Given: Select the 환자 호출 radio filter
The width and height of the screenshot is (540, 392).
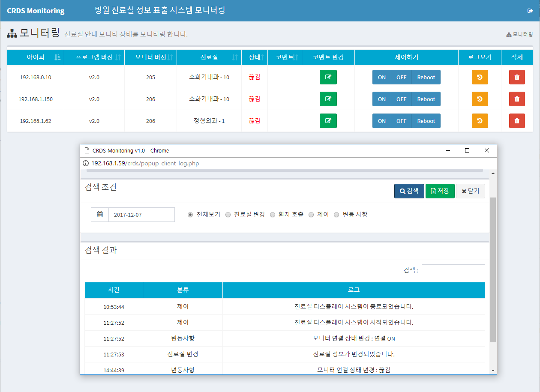Looking at the screenshot, I should 273,215.
